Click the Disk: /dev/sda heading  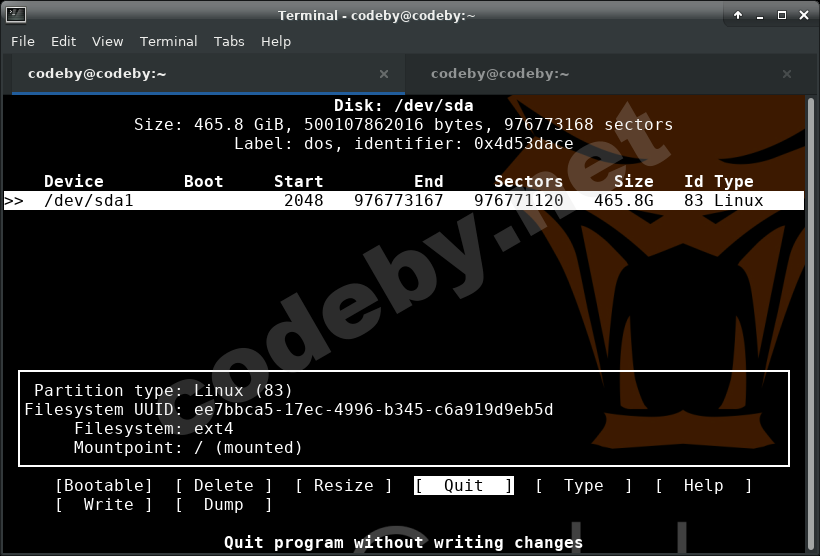point(404,106)
